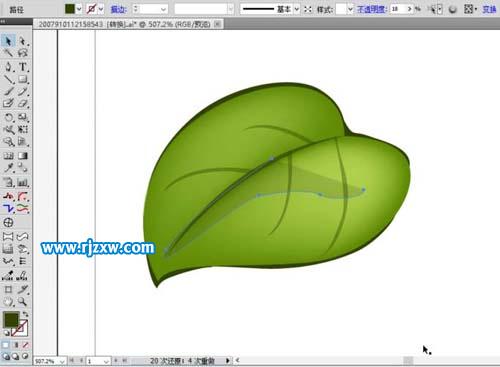Select the Gradient tool
The image size is (500, 367).
click(x=23, y=156)
